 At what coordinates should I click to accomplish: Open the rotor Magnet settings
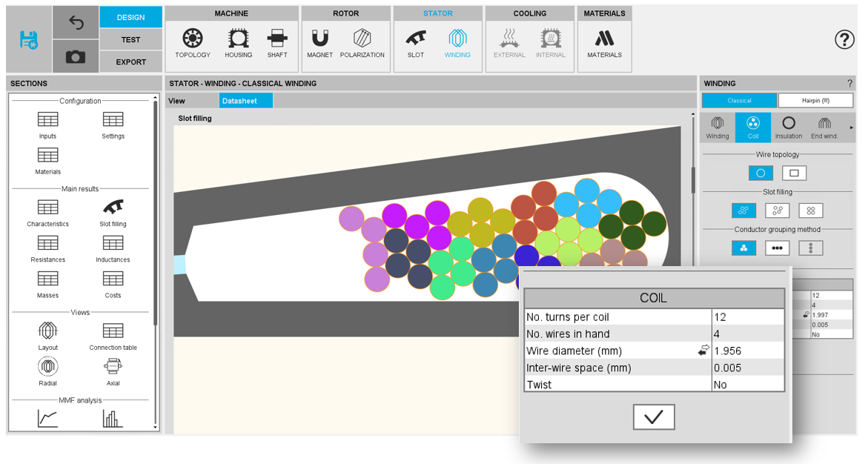[x=320, y=44]
